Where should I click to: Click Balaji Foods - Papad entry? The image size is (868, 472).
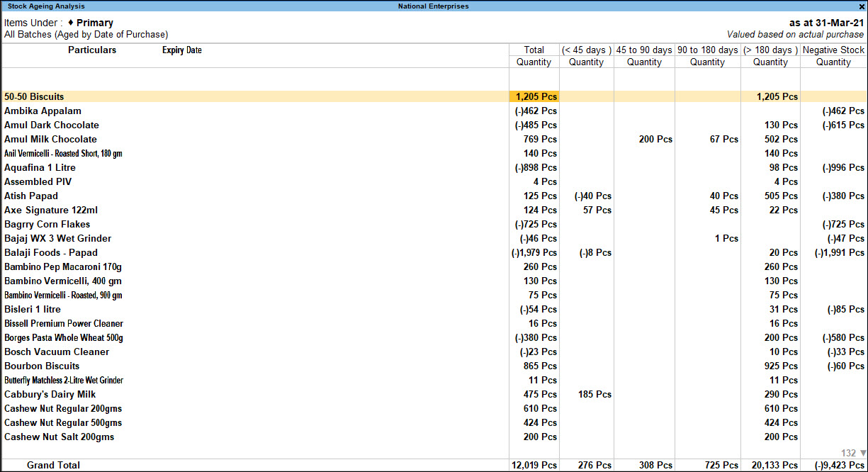click(51, 252)
